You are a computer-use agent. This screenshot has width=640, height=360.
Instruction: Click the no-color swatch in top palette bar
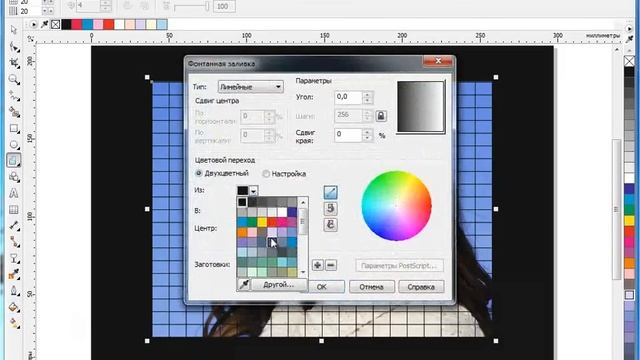coord(55,24)
